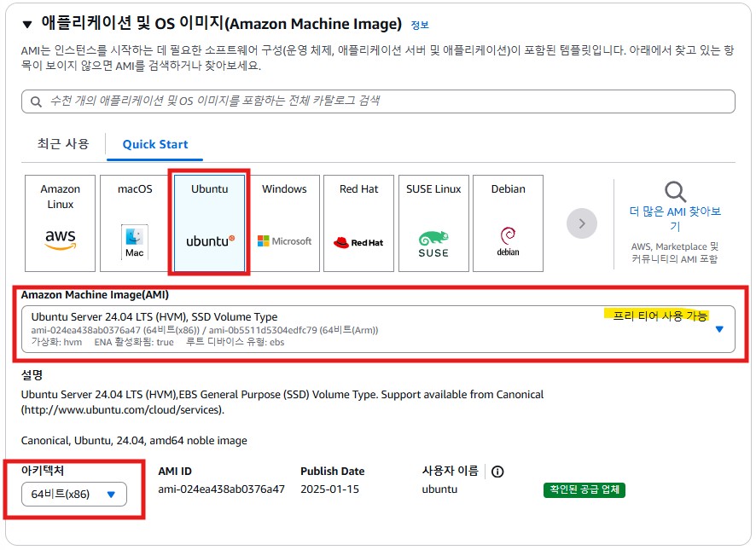
Task: Click the magnifier icon in search box
Action: coord(36,101)
